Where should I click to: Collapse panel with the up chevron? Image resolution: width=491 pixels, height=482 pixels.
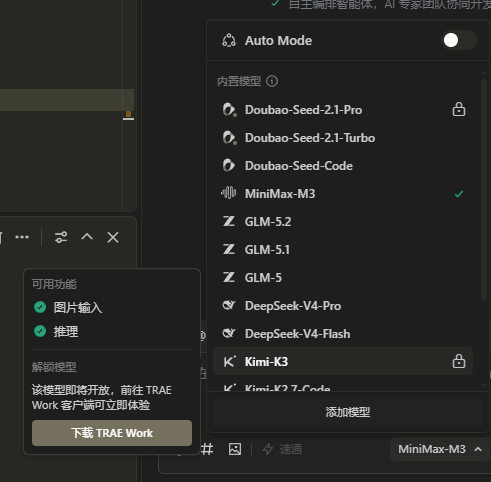[87, 237]
